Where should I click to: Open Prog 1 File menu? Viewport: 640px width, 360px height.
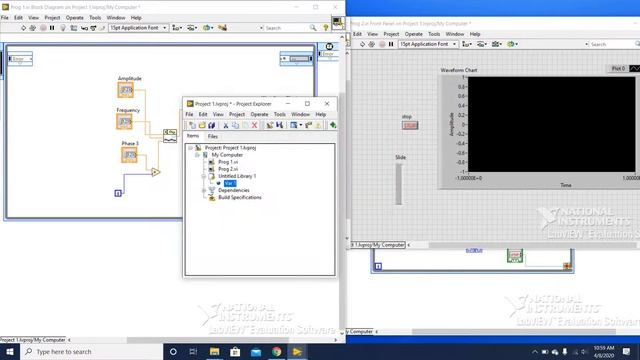[x=5, y=18]
